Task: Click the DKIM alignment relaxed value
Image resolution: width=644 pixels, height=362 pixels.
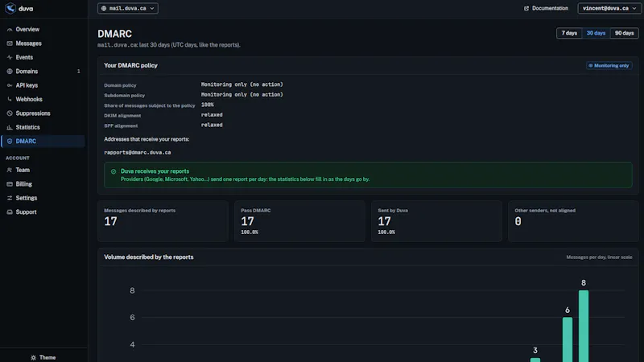Action: (x=212, y=115)
